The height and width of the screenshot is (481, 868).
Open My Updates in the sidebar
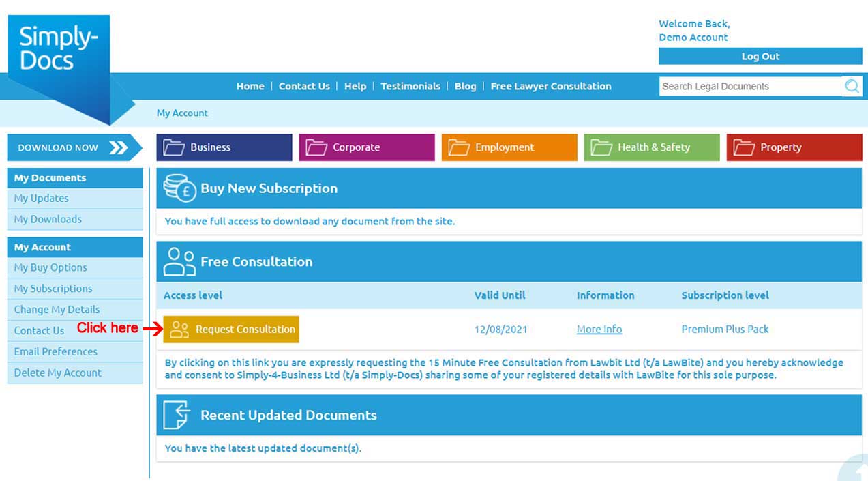pos(42,199)
